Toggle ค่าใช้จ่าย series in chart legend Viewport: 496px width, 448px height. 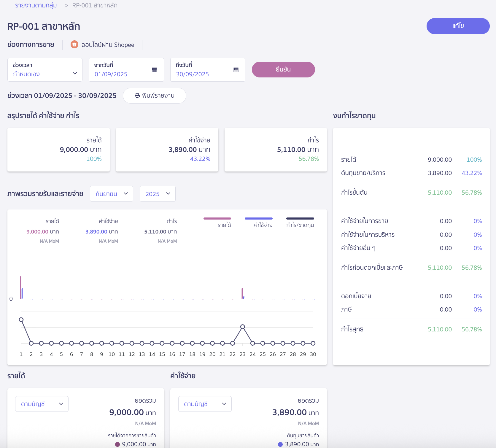click(x=259, y=222)
